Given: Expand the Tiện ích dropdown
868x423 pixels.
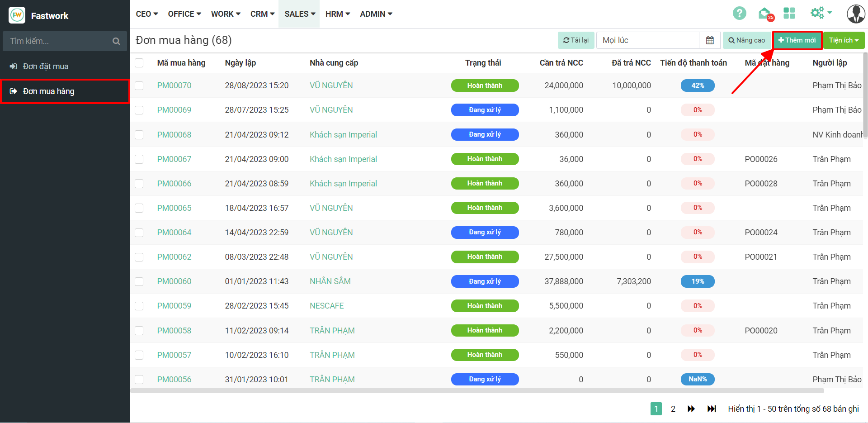Looking at the screenshot, I should [843, 40].
